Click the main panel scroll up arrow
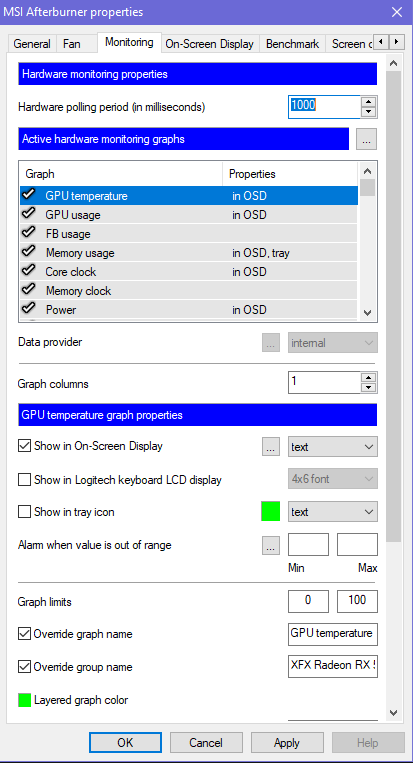 pos(394,64)
